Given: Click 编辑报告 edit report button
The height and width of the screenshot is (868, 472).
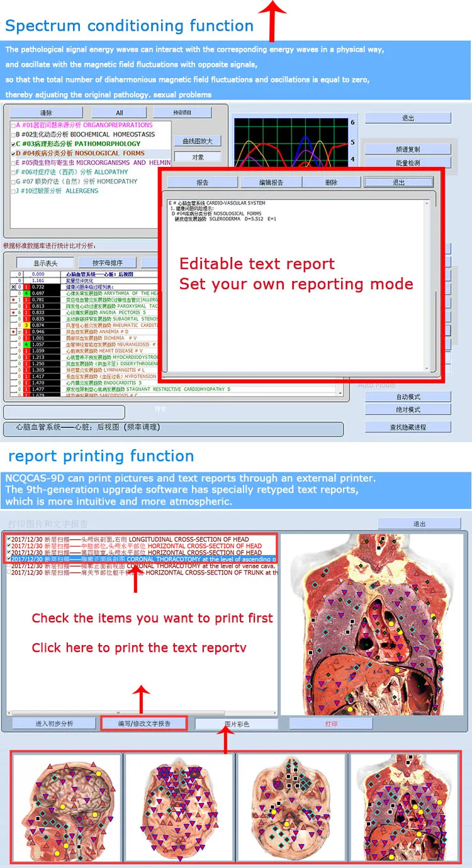Looking at the screenshot, I should [x=271, y=182].
